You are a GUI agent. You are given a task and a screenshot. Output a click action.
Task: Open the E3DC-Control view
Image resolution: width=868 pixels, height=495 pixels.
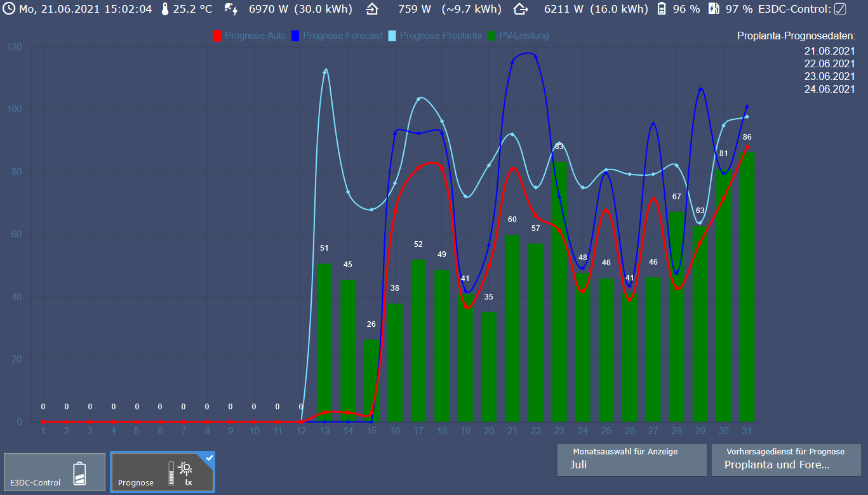point(55,472)
